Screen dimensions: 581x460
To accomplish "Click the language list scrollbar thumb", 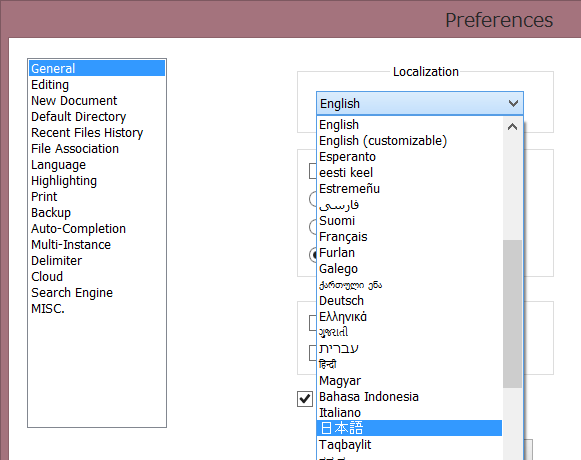I will pos(512,314).
